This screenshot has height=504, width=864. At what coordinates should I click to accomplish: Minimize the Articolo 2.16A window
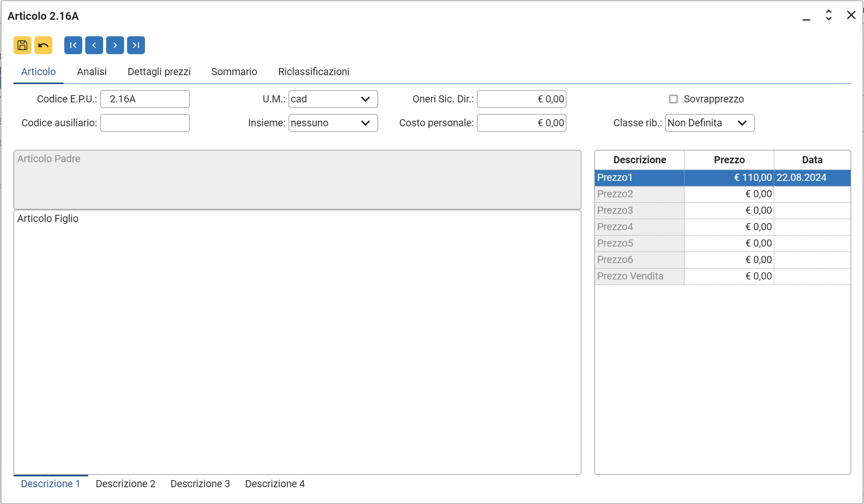[x=806, y=16]
